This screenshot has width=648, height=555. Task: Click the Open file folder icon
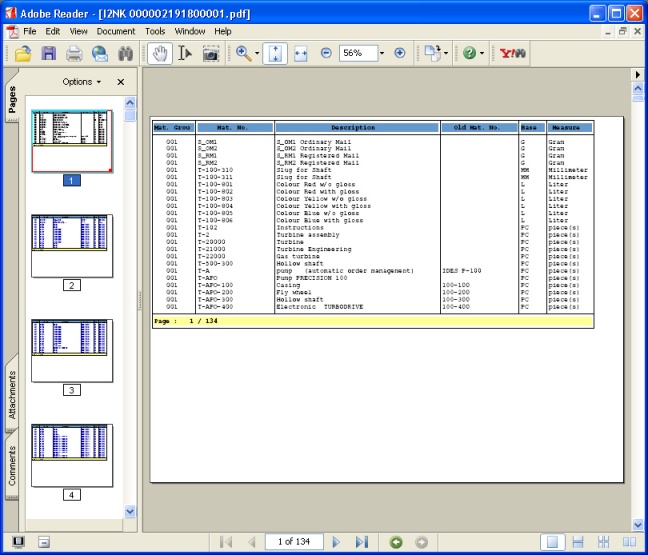pos(23,53)
